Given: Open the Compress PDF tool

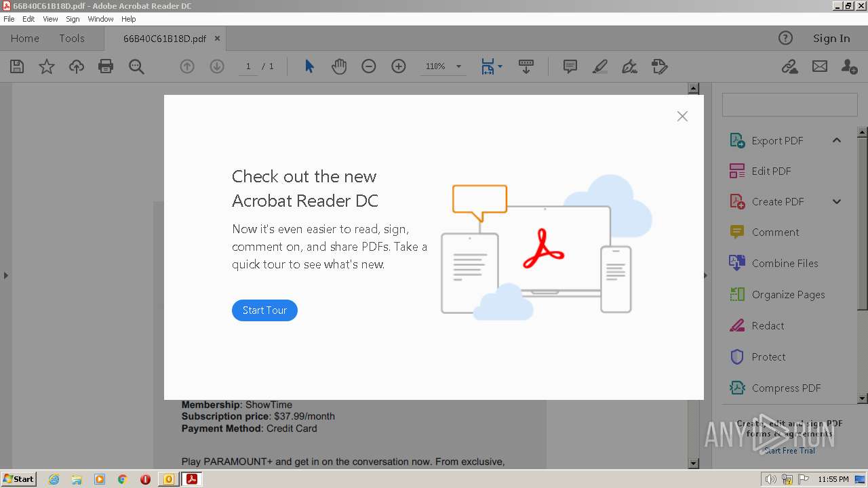Looking at the screenshot, I should click(x=786, y=388).
